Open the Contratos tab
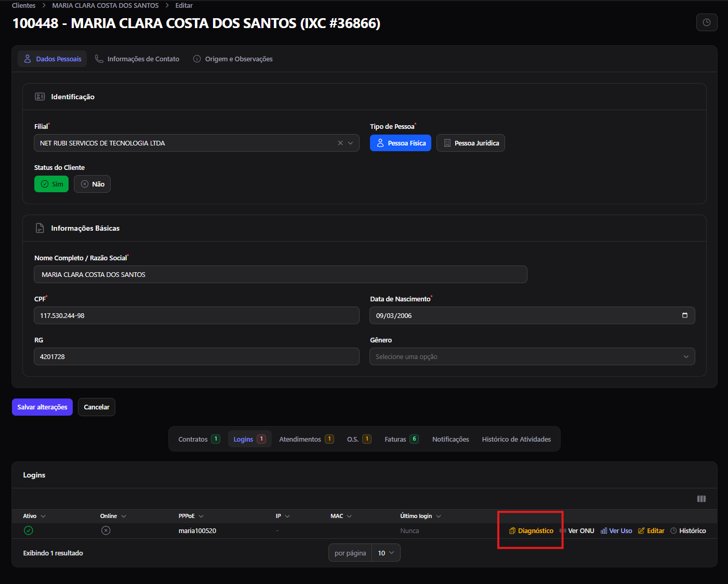 199,439
